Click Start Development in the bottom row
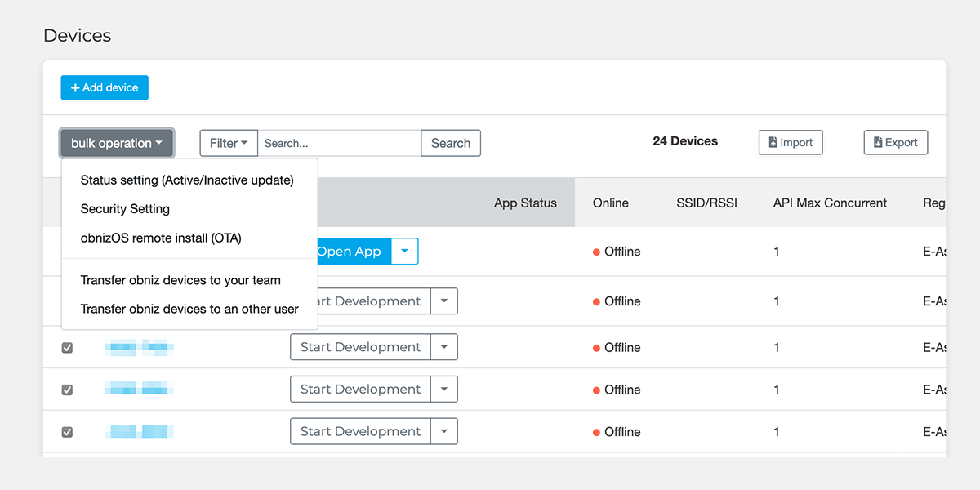 [x=360, y=431]
